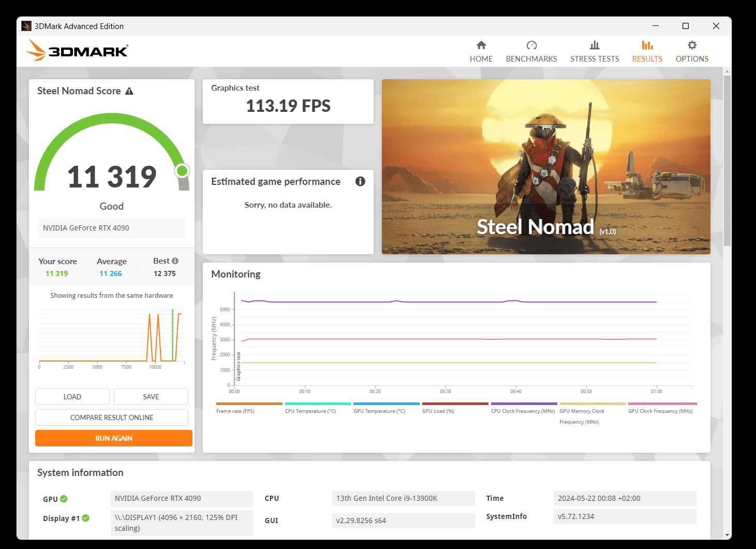Screen dimensions: 756x549
Task: Toggle the GPU Memory Clock Frequency legend entry
Action: coord(592,413)
